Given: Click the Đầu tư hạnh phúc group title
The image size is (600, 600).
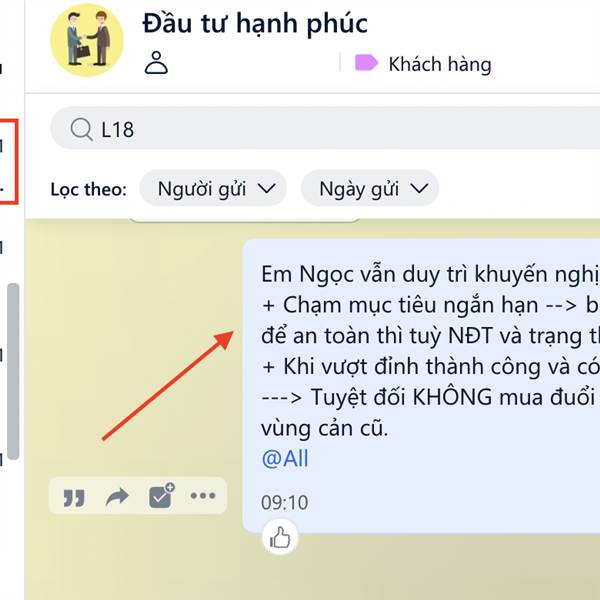Looking at the screenshot, I should pyautogui.click(x=255, y=24).
